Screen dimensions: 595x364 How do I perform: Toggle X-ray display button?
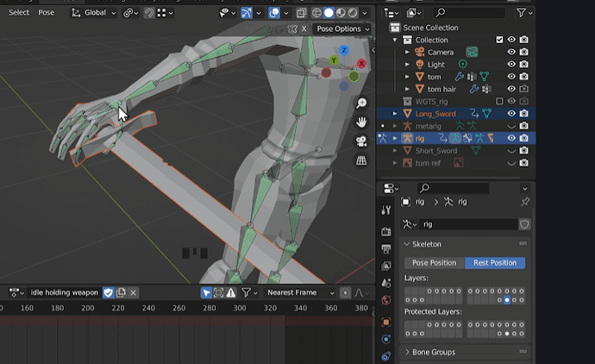(301, 13)
